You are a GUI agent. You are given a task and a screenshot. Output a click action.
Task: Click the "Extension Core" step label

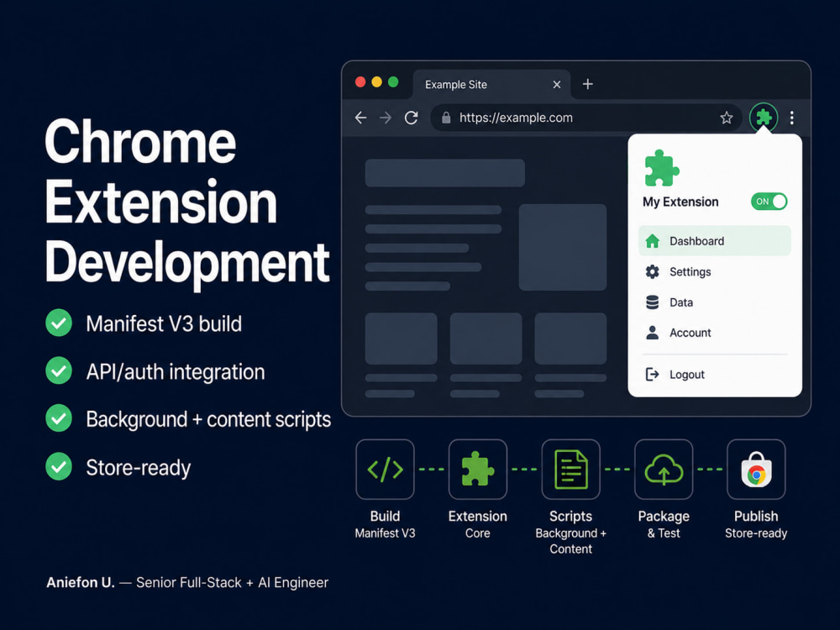[x=478, y=524]
